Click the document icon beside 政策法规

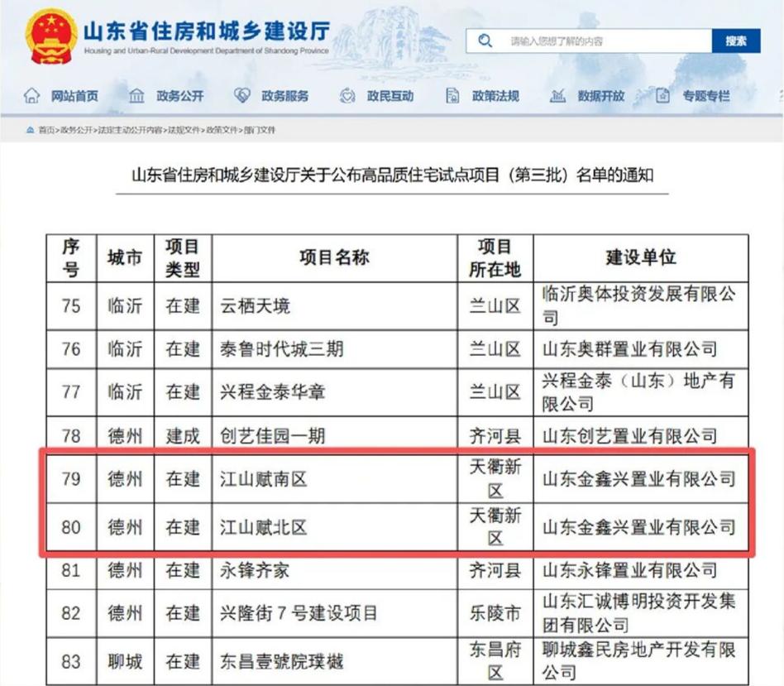click(x=452, y=95)
